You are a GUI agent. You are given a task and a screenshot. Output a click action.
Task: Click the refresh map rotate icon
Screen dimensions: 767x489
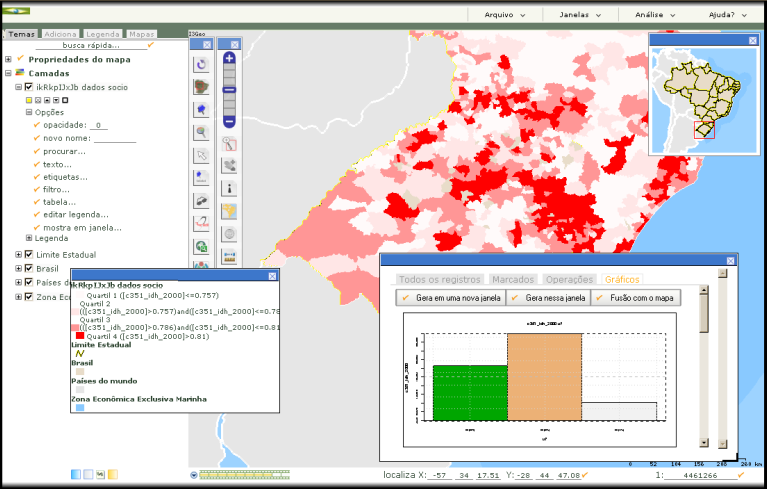tap(201, 64)
